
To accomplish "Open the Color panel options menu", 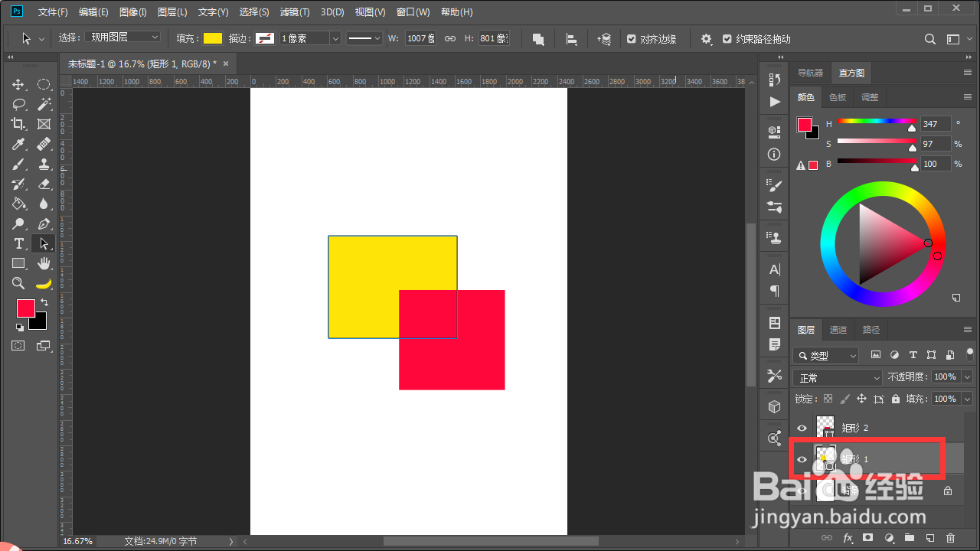I will click(x=968, y=97).
